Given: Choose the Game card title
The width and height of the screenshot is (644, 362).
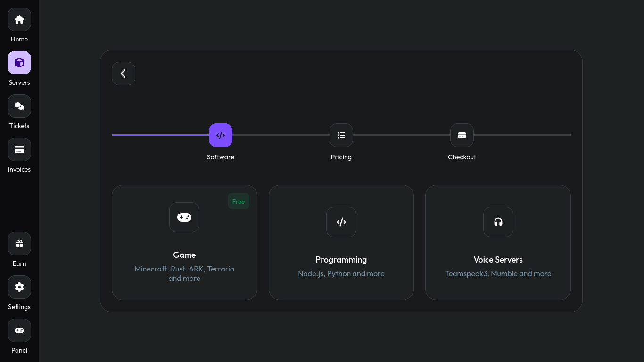Looking at the screenshot, I should (x=184, y=255).
